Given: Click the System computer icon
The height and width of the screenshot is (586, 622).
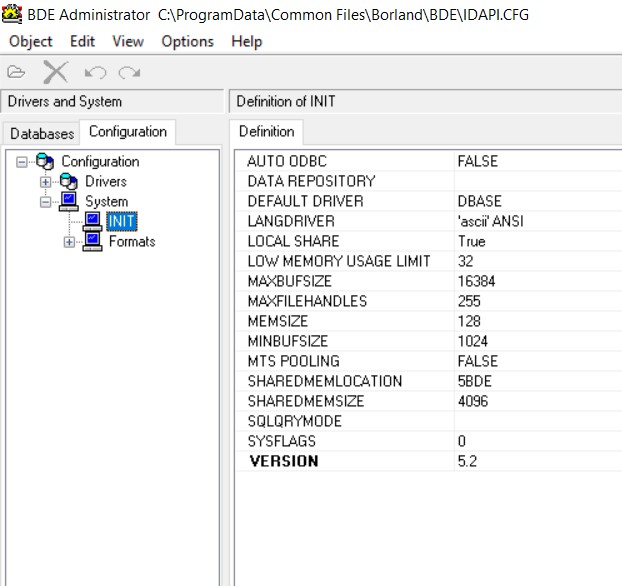Looking at the screenshot, I should pyautogui.click(x=69, y=201).
